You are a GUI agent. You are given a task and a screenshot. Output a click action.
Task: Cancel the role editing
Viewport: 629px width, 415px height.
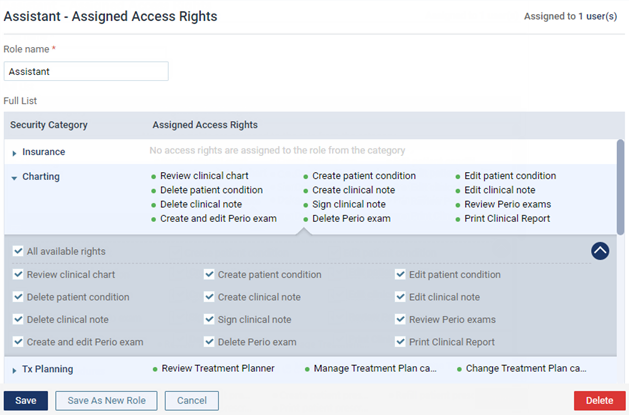[192, 401]
